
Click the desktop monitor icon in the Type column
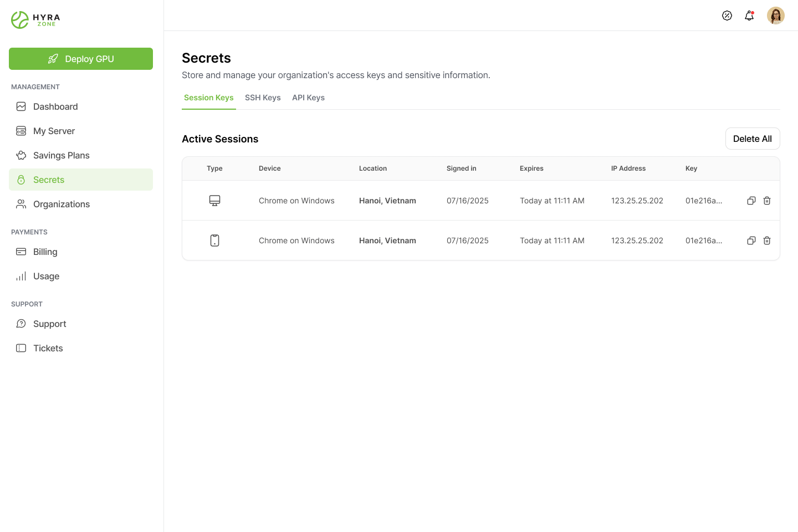[214, 201]
